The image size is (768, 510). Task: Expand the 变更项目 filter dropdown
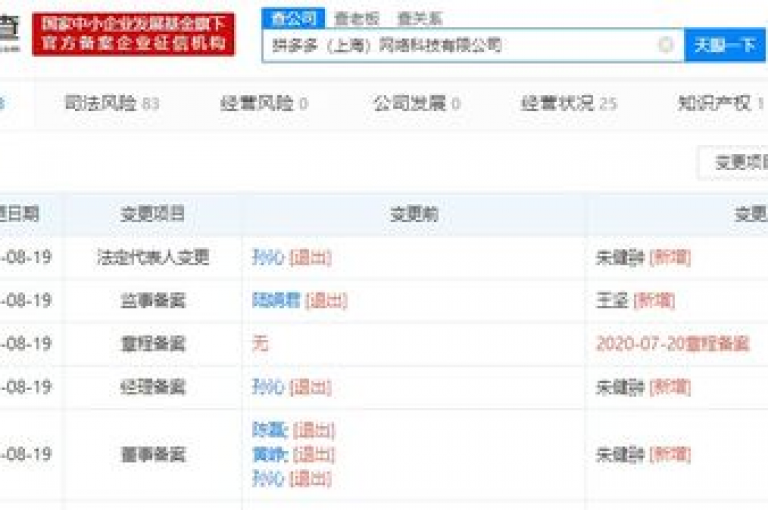tap(733, 162)
